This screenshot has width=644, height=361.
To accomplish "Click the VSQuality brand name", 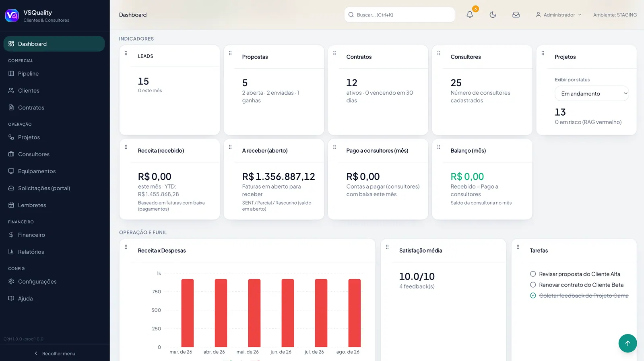I will (x=37, y=12).
